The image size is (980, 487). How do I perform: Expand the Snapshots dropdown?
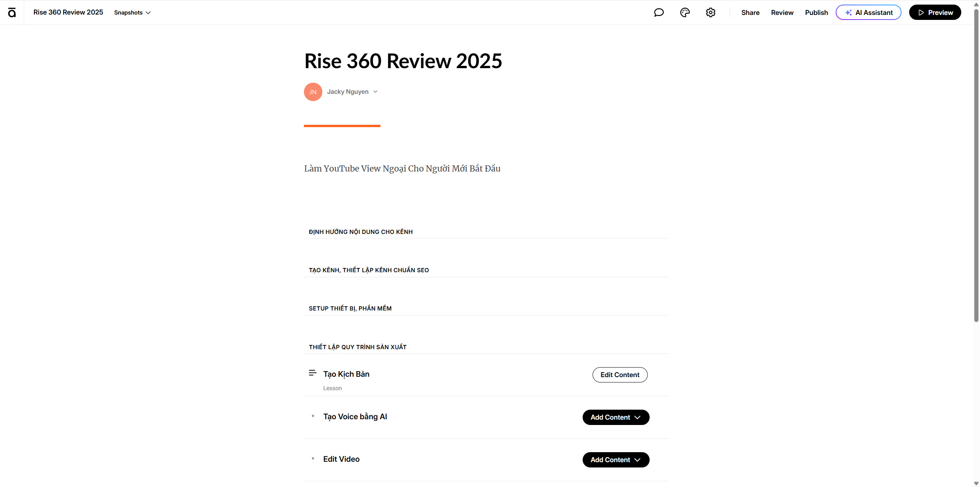click(x=132, y=13)
